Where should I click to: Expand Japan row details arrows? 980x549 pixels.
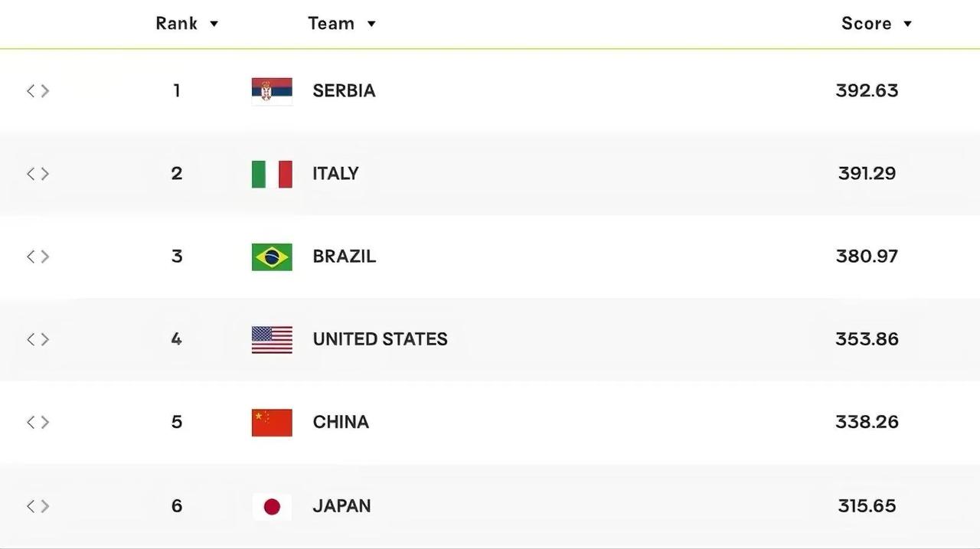coord(38,505)
